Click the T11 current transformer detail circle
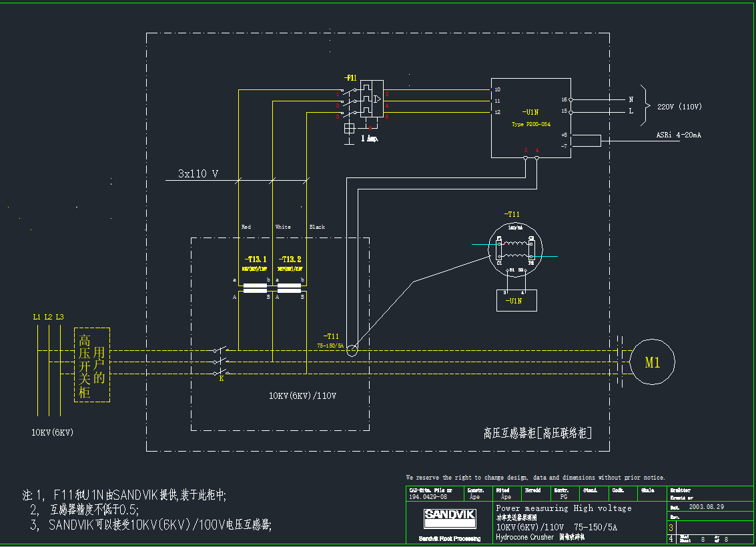Image resolution: width=756 pixels, height=547 pixels. [x=514, y=249]
